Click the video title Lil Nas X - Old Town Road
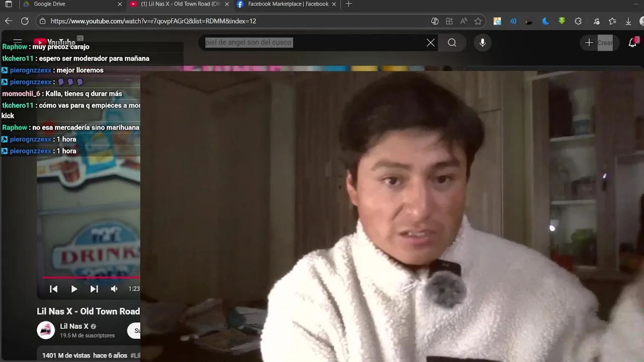Screen dimensions: 644x362 [89, 311]
